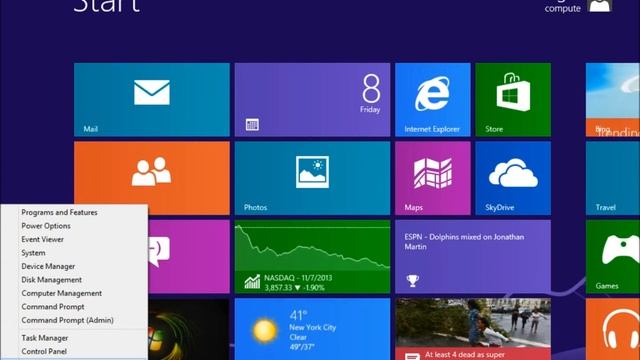This screenshot has width=640, height=360.
Task: Open the Maps tile
Action: [x=433, y=178]
